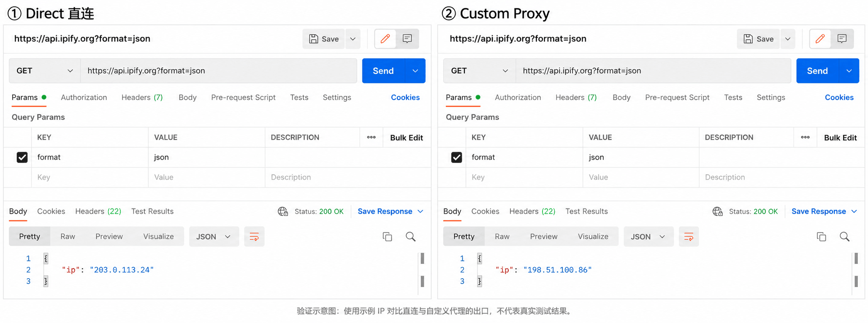Click the comment icon in Direct panel
Screen dimensions: 868x323
tap(407, 39)
